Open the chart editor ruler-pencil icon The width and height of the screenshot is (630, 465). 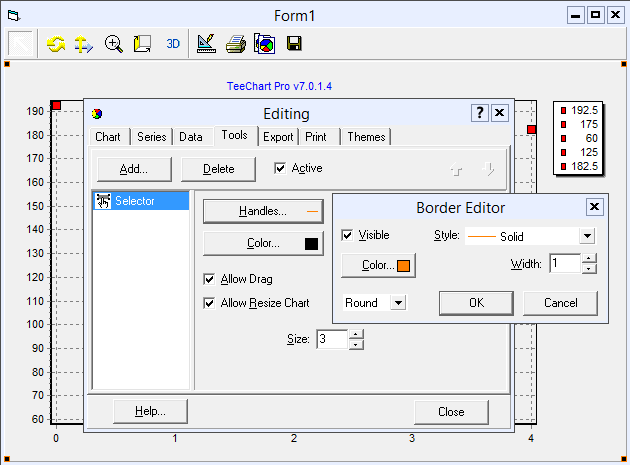click(x=207, y=44)
